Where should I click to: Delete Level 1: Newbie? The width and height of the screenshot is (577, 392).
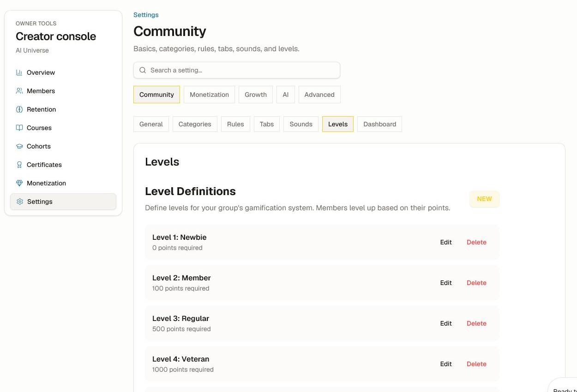click(x=476, y=242)
